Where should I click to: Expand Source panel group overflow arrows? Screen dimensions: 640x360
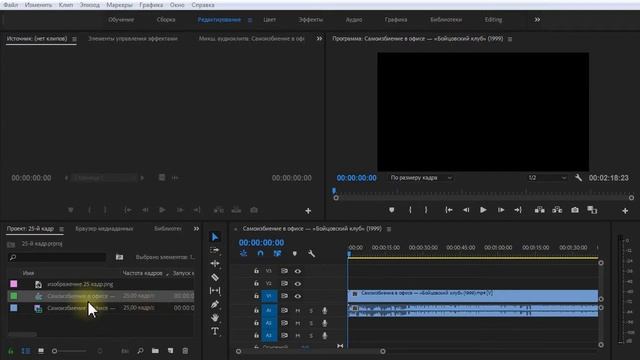coord(319,38)
